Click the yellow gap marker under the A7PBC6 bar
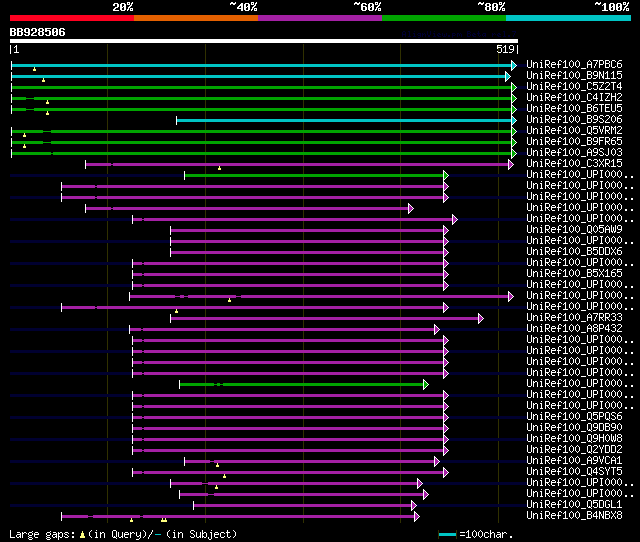The height and width of the screenshot is (542, 640). pos(34,69)
